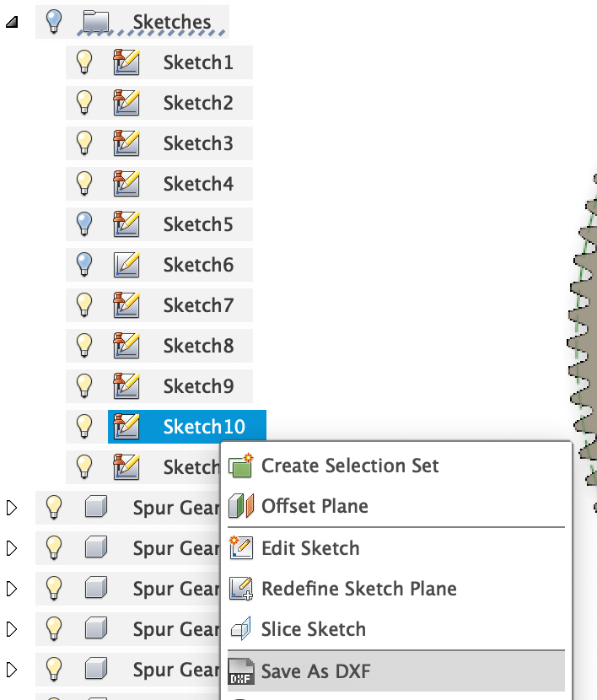The image size is (597, 700).
Task: Click the Create Selection Set icon
Action: [241, 466]
